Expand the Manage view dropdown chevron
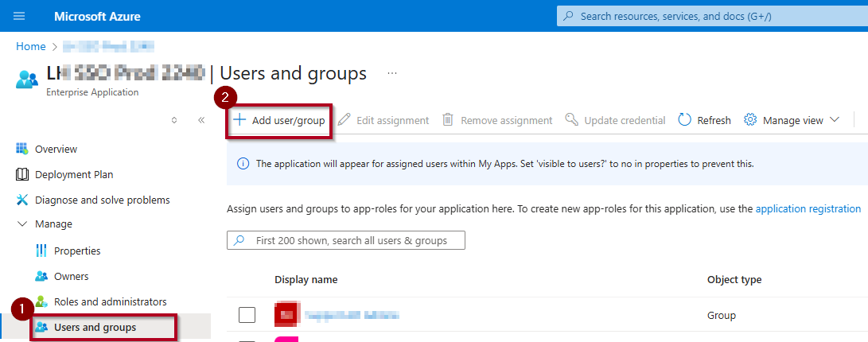 tap(835, 119)
